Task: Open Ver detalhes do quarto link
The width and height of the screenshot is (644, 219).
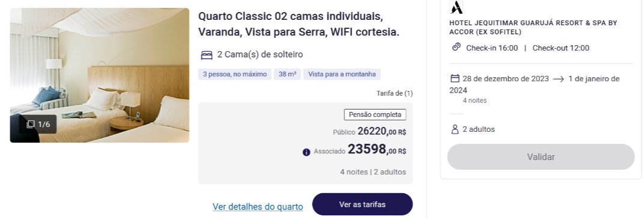Action: point(258,206)
